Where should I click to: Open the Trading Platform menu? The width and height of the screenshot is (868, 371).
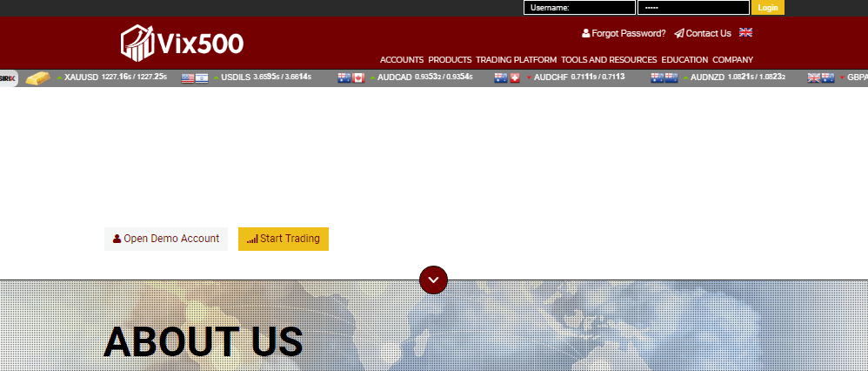[x=516, y=60]
